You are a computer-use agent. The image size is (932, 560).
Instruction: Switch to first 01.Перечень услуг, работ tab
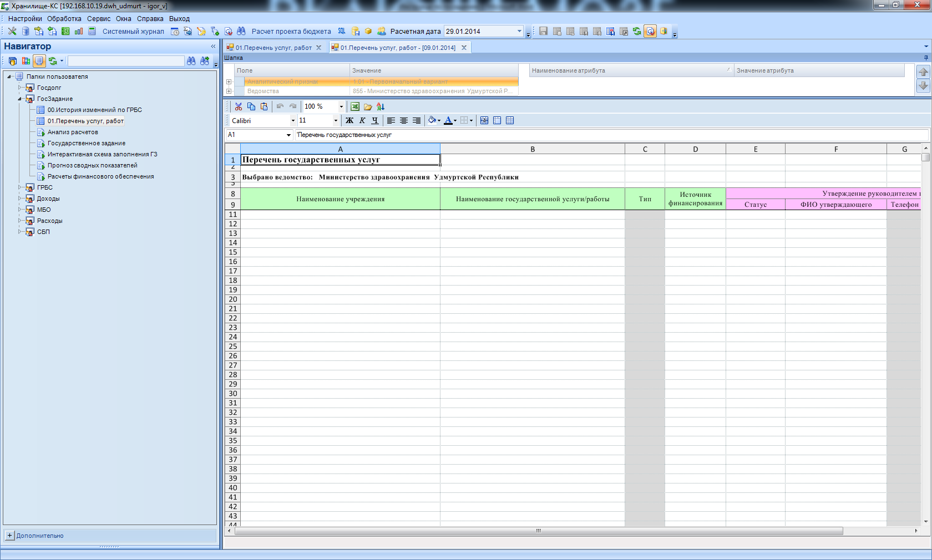[273, 48]
